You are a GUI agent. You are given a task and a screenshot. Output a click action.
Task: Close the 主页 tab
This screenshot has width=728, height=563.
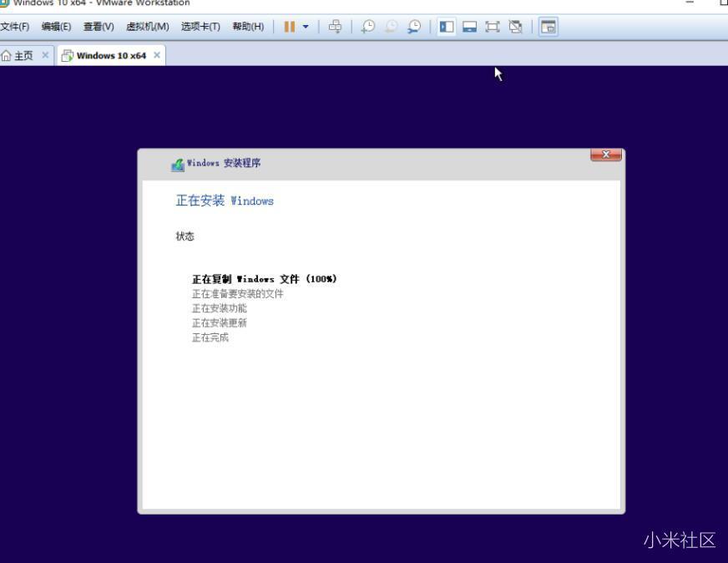pyautogui.click(x=45, y=55)
